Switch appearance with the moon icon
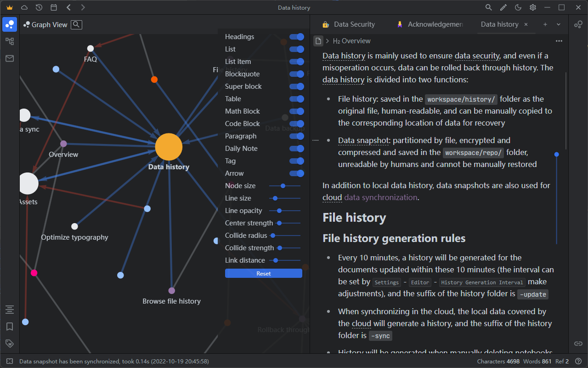Screen dimensions: 588x368 pyautogui.click(x=518, y=7)
